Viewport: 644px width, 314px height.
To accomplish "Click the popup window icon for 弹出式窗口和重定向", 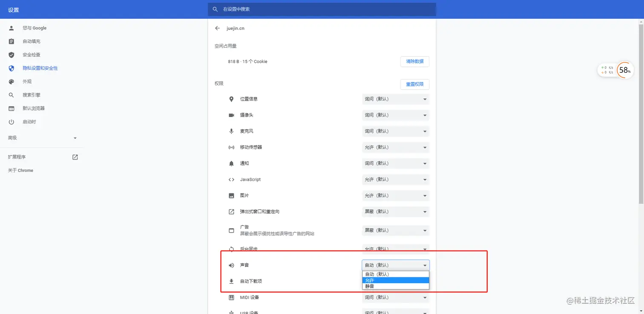I will (231, 211).
